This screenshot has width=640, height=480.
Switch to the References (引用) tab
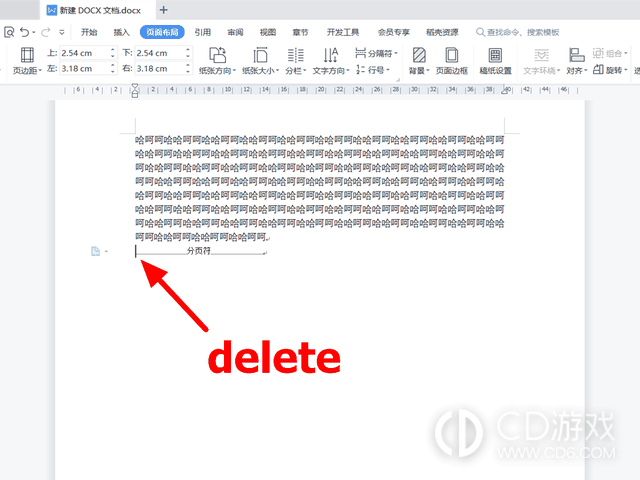click(x=203, y=32)
